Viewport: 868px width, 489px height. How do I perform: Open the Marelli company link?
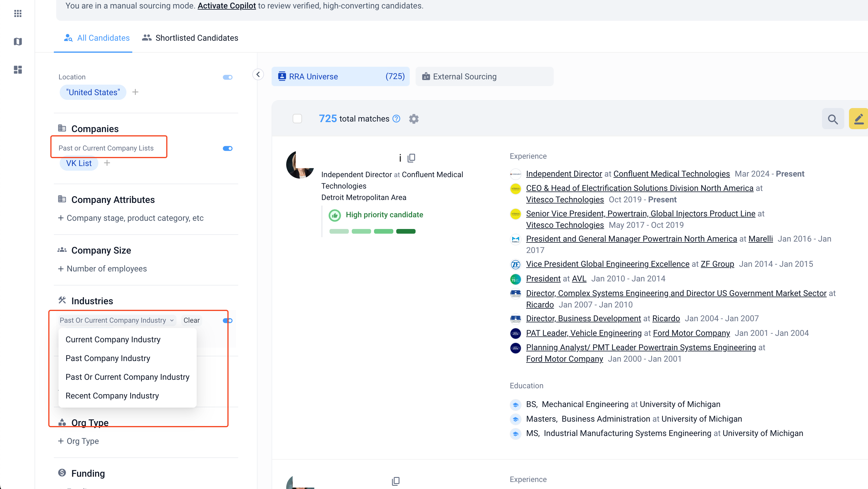tap(761, 239)
